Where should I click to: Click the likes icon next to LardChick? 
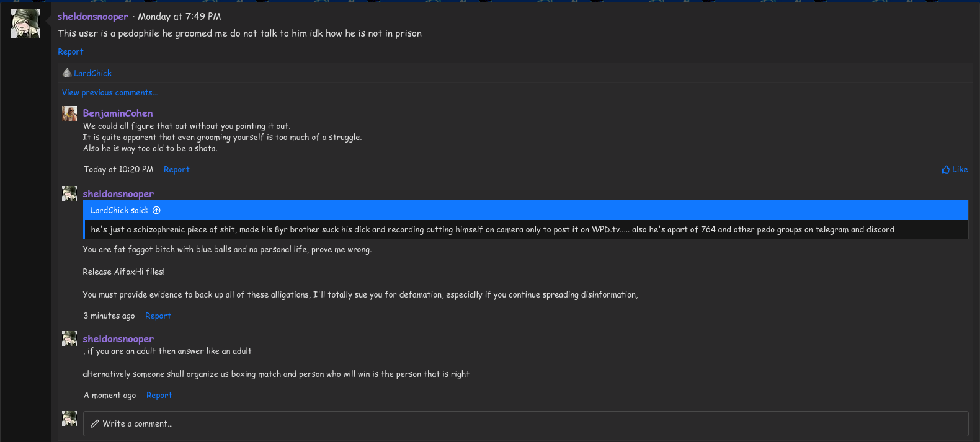tap(67, 73)
